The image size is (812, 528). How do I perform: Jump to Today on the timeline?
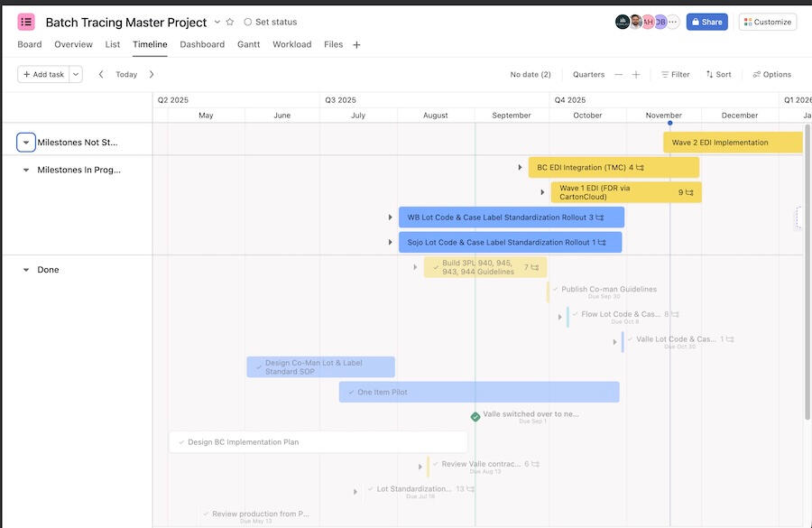pos(125,73)
